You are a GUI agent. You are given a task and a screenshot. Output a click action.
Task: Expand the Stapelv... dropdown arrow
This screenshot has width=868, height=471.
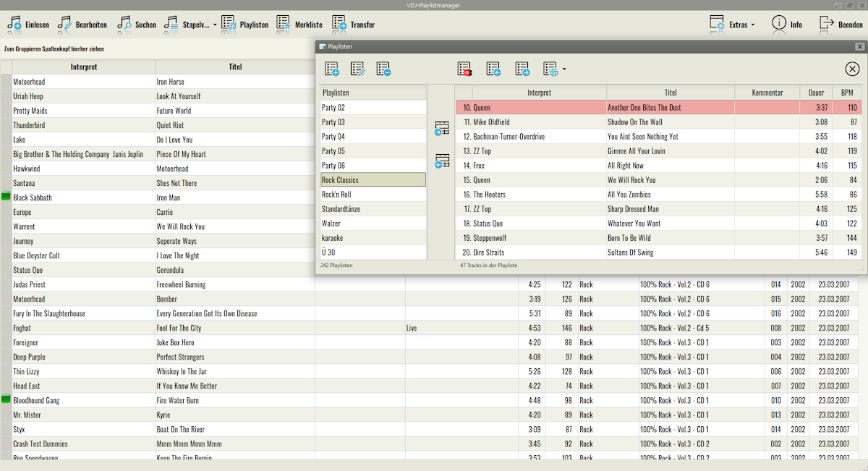pyautogui.click(x=215, y=25)
